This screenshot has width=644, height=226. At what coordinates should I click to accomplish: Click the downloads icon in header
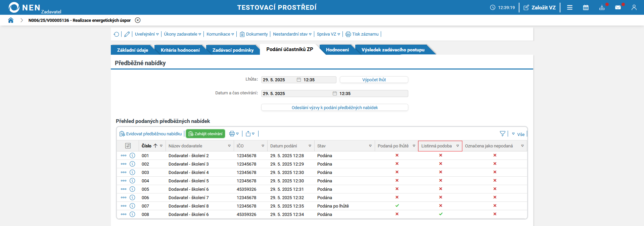click(x=602, y=7)
